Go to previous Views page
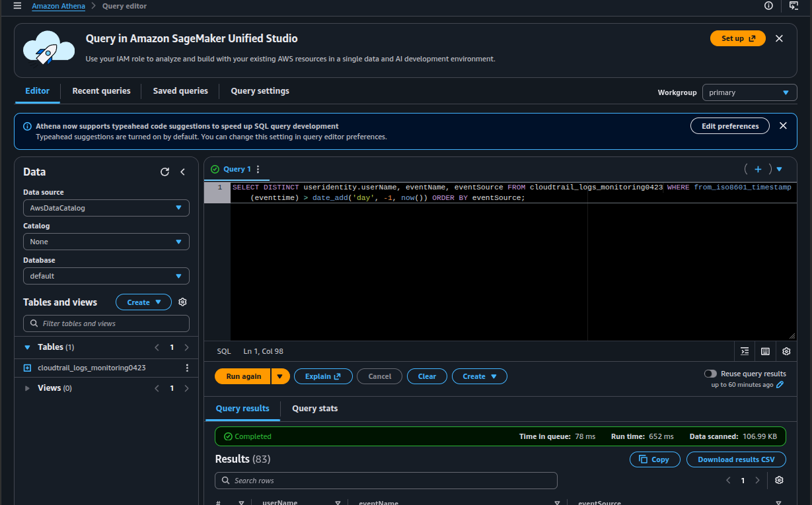The image size is (812, 505). click(x=157, y=388)
